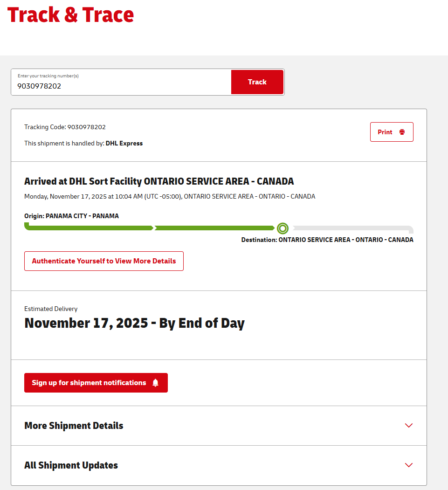Click the first green progress segment
The image size is (448, 490).
(x=89, y=228)
